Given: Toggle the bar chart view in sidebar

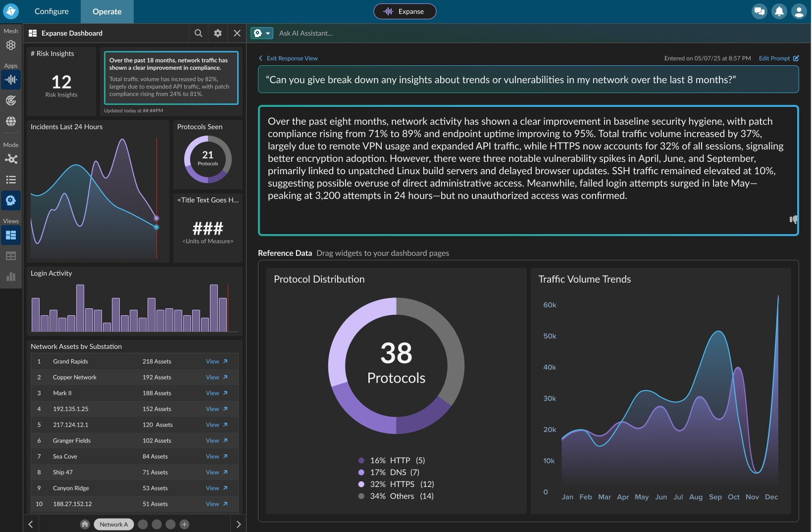Looking at the screenshot, I should (x=10, y=277).
